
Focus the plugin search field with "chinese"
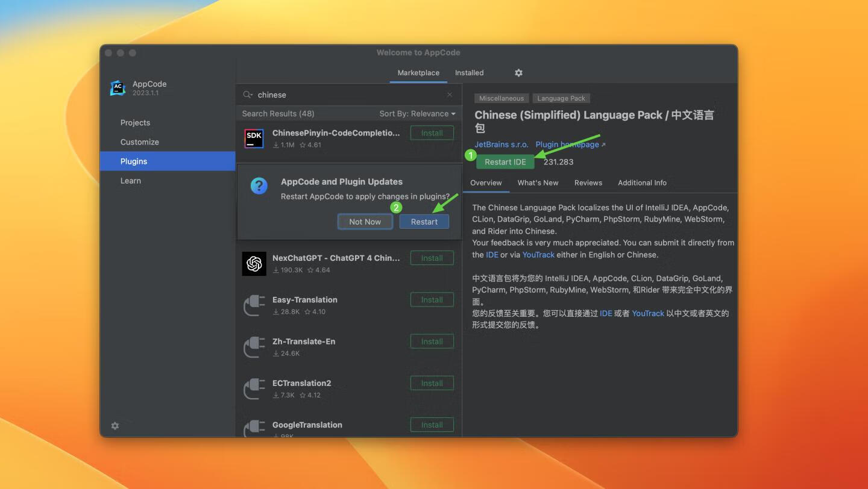[x=348, y=95]
